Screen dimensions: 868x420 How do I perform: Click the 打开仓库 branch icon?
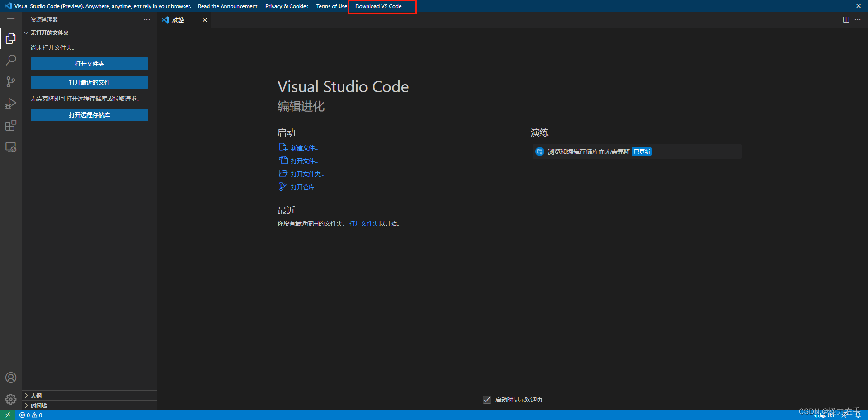point(283,186)
